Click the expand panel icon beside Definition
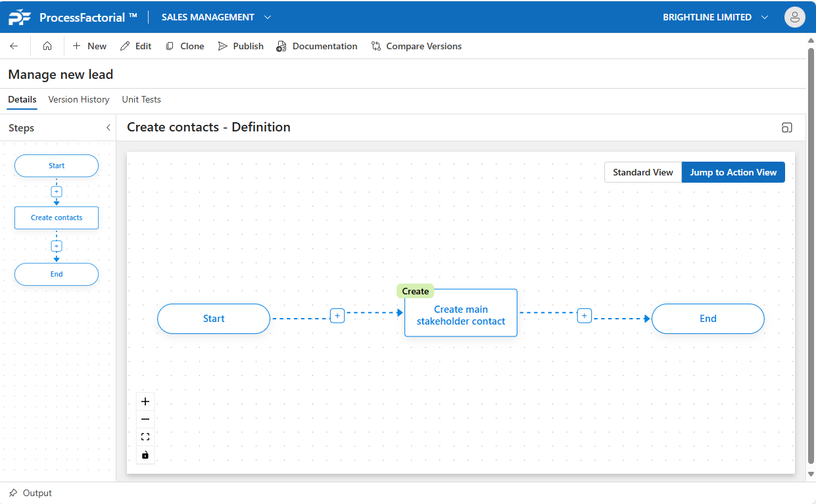The height and width of the screenshot is (504, 816). pos(786,127)
